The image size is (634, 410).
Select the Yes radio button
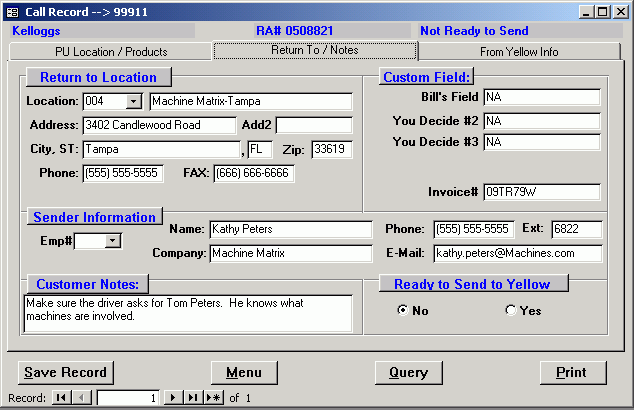pyautogui.click(x=510, y=310)
